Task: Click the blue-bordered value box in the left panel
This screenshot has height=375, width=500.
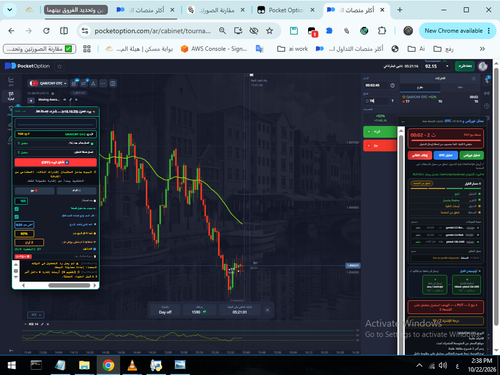Action: tap(24, 225)
